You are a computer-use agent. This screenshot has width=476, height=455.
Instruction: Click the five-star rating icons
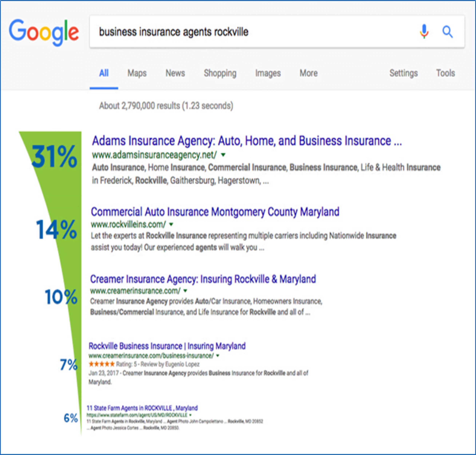click(x=101, y=364)
